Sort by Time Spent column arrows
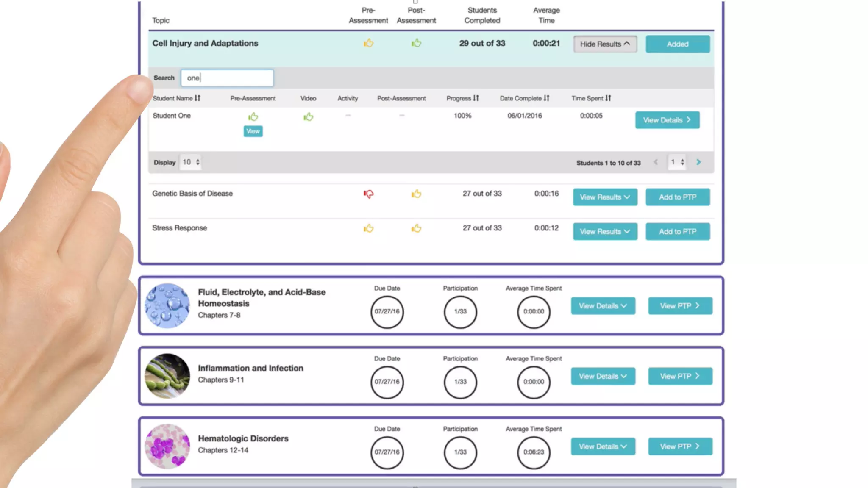Viewport: 868px width, 488px height. point(608,98)
